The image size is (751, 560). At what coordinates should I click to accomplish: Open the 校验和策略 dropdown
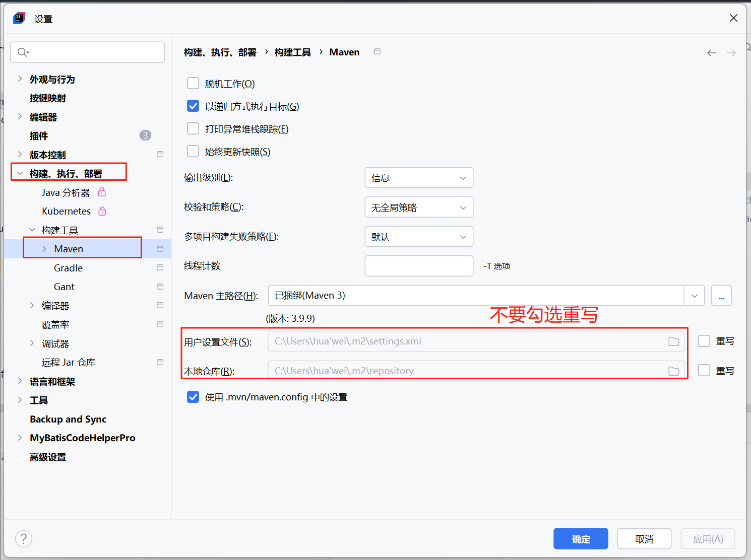pos(419,207)
